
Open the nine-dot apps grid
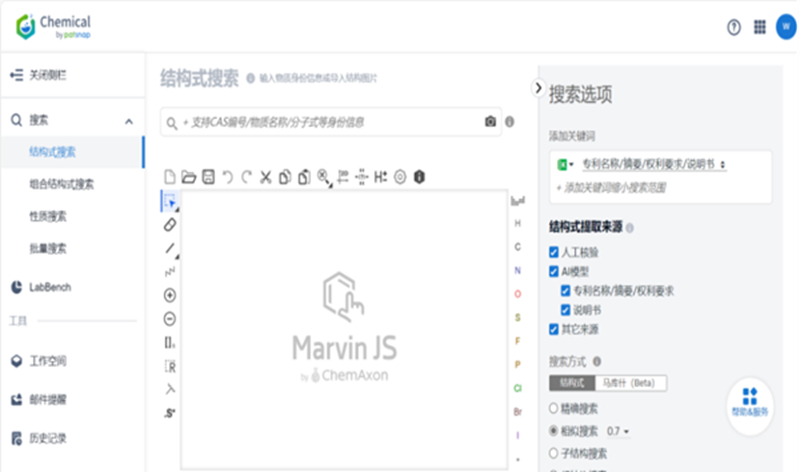(x=760, y=27)
